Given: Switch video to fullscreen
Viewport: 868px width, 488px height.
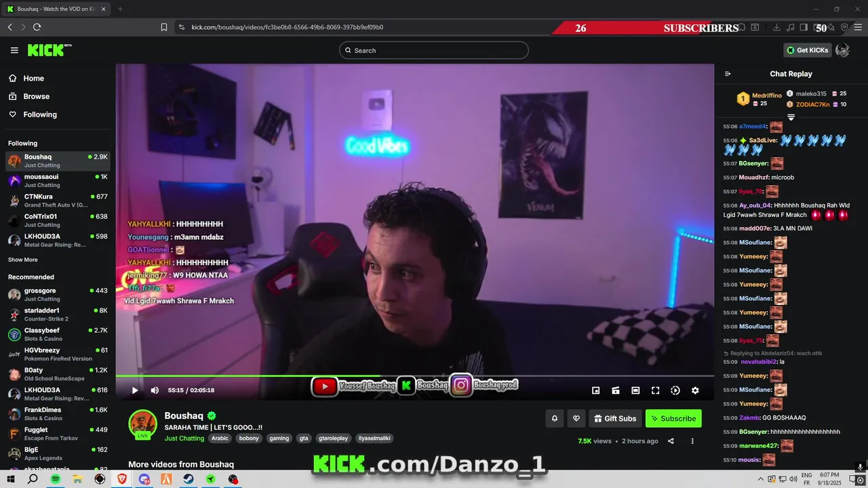Looking at the screenshot, I should [x=655, y=390].
